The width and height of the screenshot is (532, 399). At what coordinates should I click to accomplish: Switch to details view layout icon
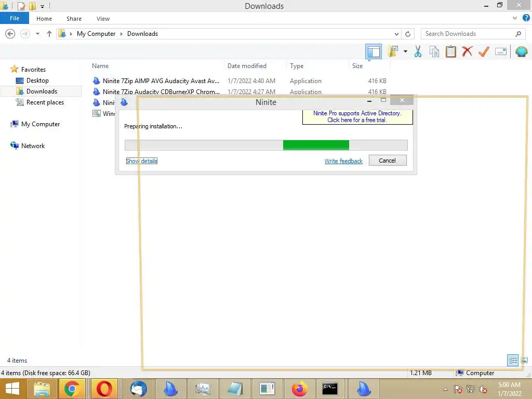tap(512, 360)
